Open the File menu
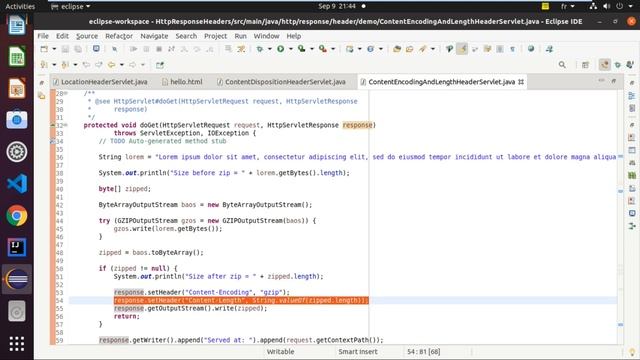640x360 pixels. pos(43,36)
